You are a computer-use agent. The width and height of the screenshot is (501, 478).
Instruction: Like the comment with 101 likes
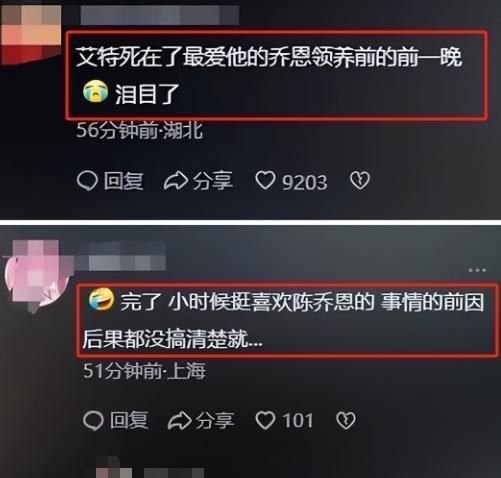point(265,420)
